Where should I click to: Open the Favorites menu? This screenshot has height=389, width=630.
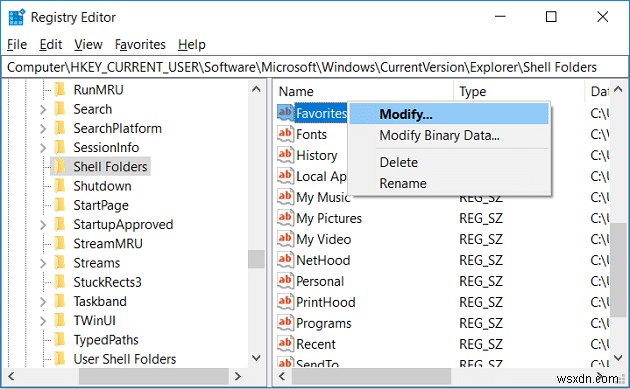(x=140, y=44)
